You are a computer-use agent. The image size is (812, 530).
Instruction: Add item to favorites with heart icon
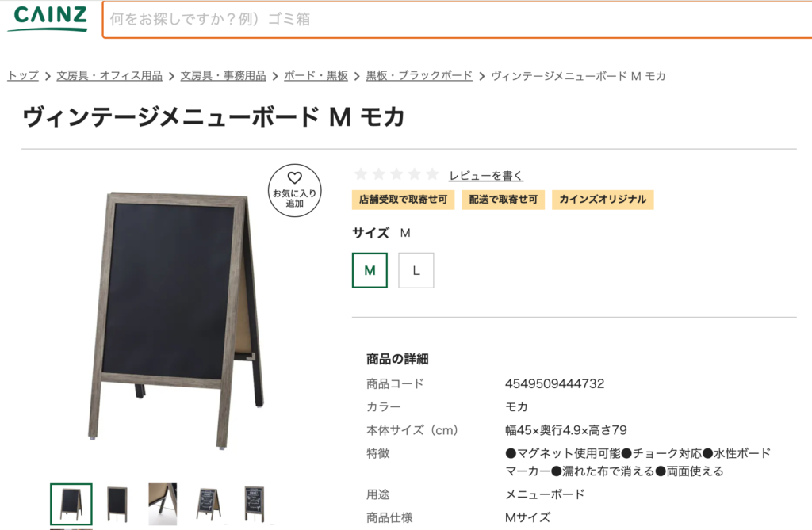click(x=295, y=190)
